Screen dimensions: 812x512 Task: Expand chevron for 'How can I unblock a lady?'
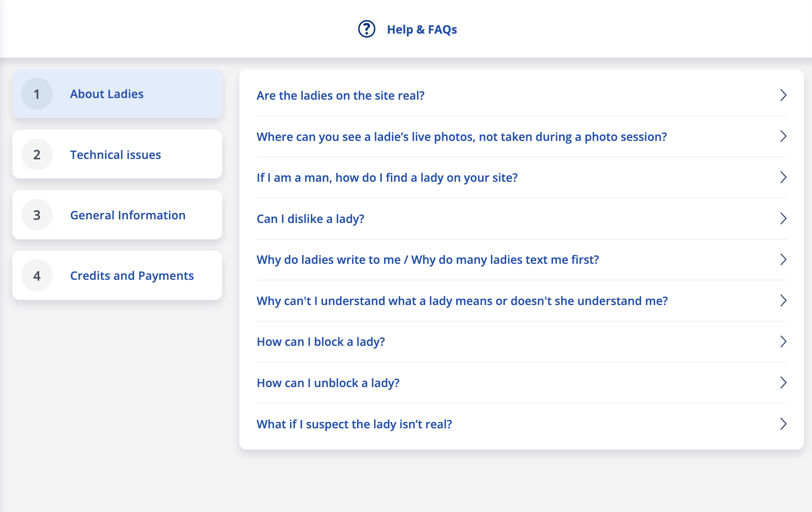click(783, 383)
